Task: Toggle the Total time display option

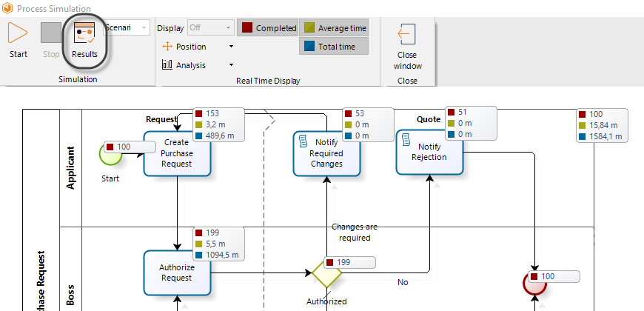Action: click(334, 47)
